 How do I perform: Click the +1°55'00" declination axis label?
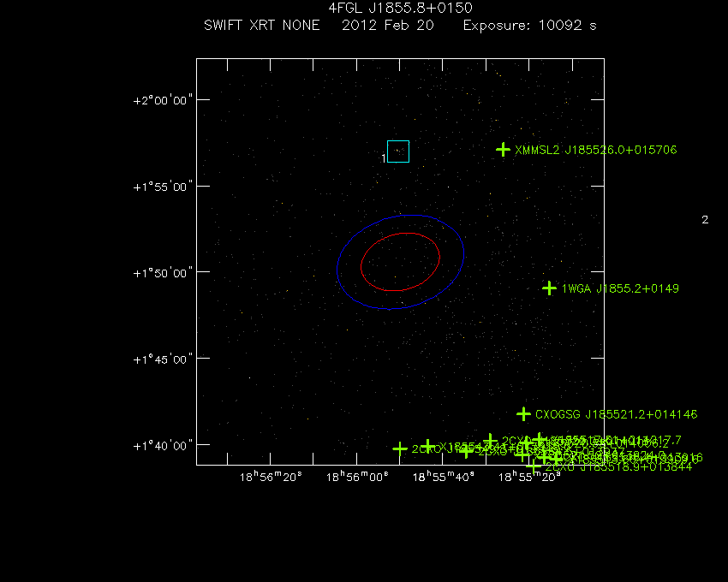(163, 187)
